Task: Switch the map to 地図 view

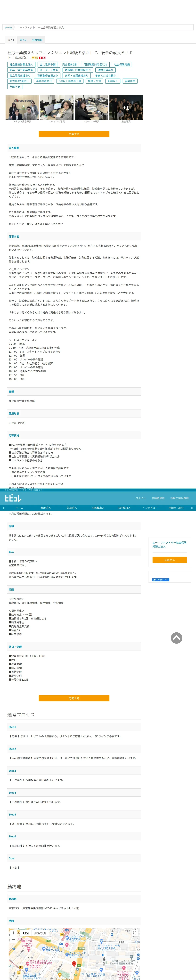Action: (25, 933)
